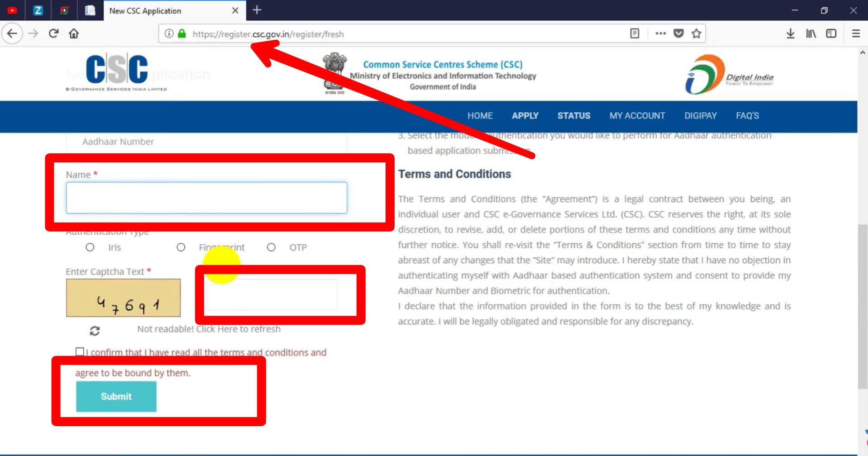Open the document-icon pinned tab

point(90,10)
